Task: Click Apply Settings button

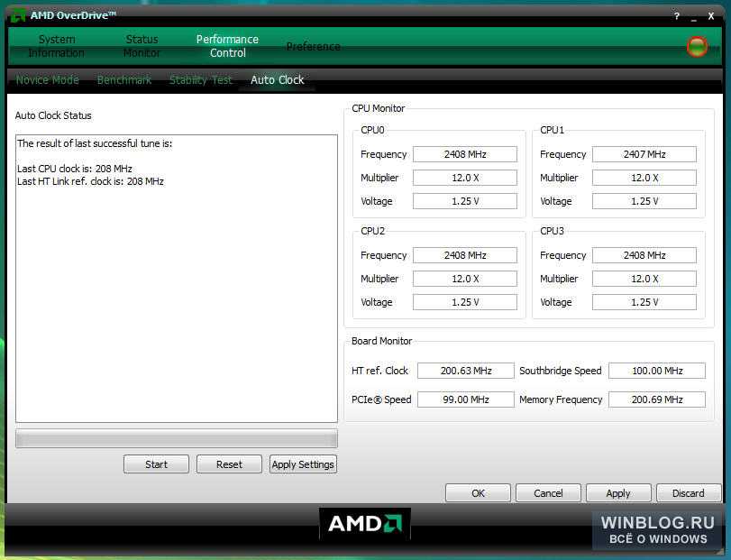Action: click(x=303, y=464)
